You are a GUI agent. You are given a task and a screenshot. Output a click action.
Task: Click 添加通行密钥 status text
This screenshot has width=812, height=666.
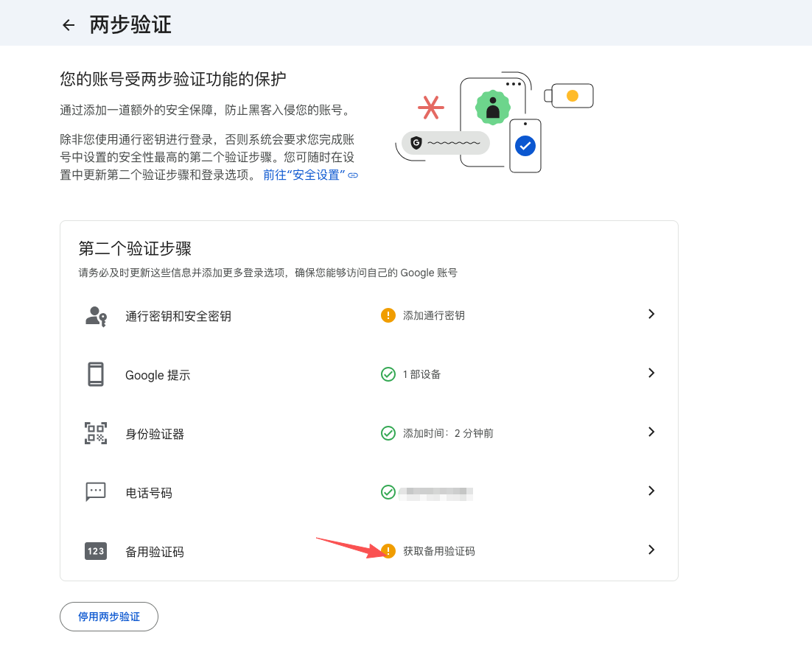tap(434, 315)
